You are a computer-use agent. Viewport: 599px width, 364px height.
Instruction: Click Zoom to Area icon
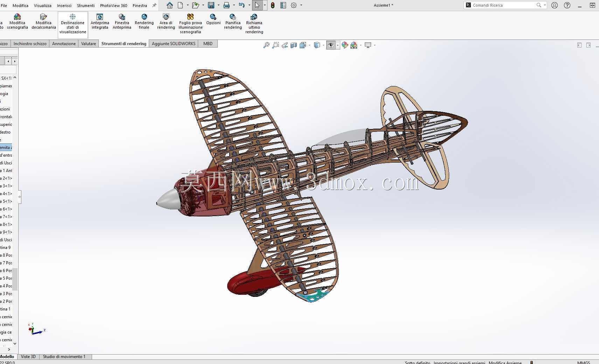point(276,45)
